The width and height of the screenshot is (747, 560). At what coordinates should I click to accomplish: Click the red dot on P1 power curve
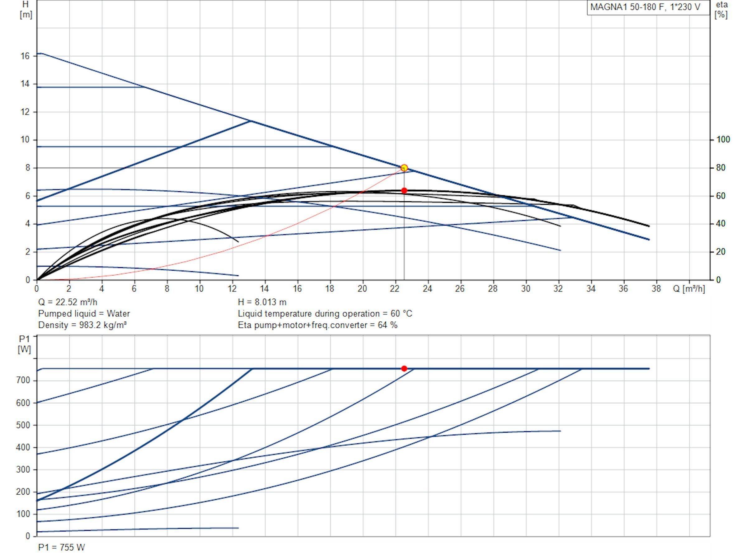(404, 368)
